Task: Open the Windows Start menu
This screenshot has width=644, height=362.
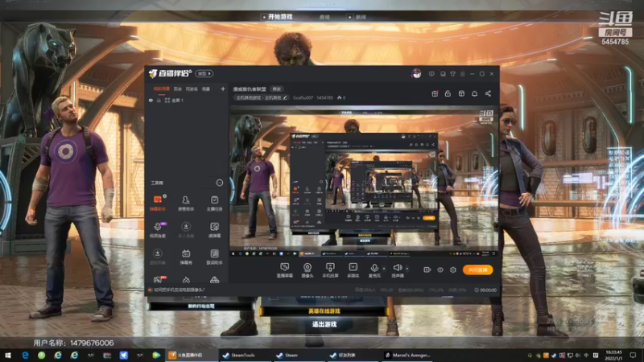Action: 7,355
